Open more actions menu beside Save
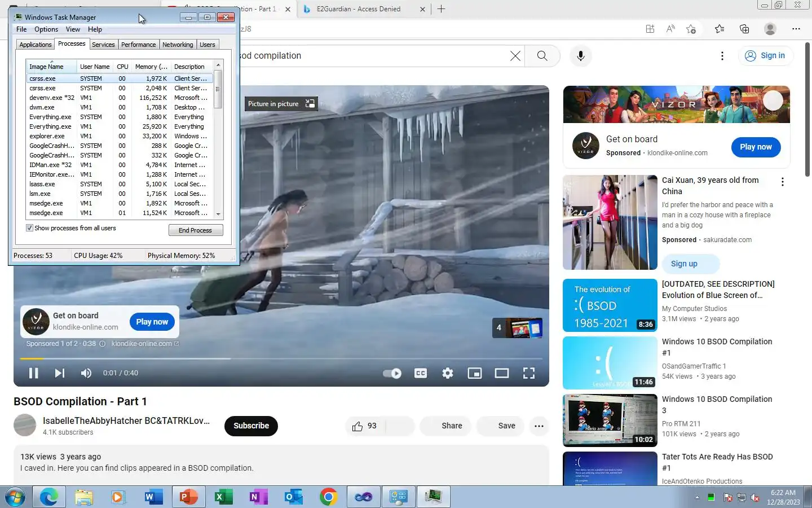The image size is (812, 508). click(539, 426)
